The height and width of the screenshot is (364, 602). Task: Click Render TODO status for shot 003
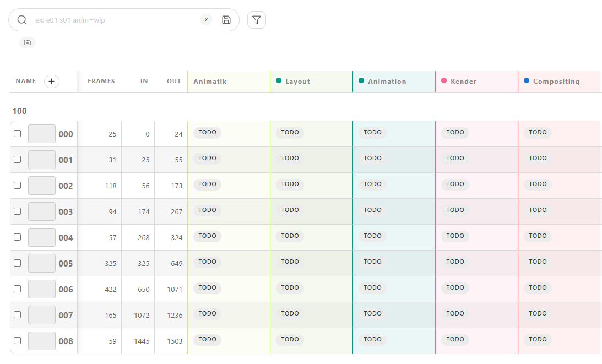pyautogui.click(x=455, y=210)
